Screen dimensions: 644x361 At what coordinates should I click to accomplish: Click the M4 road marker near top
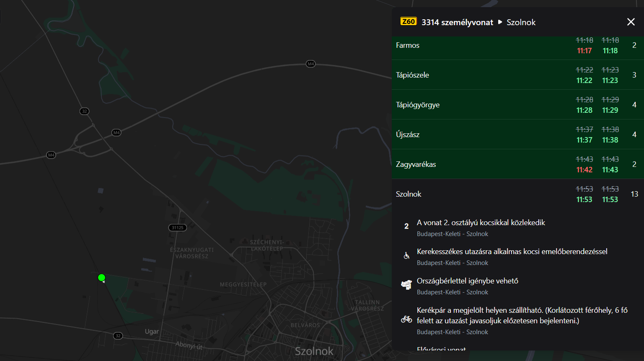[310, 64]
